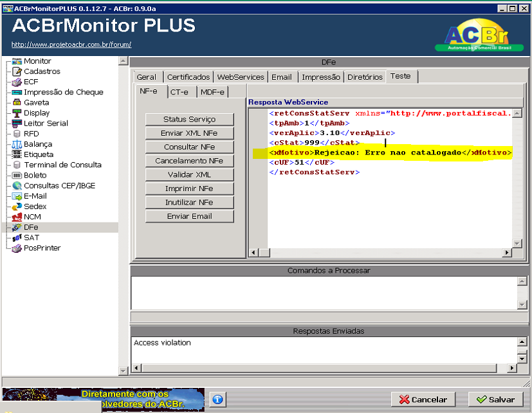Click Respostas Enviadas scroll-right arrow
The height and width of the screenshot is (413, 532).
click(x=512, y=367)
